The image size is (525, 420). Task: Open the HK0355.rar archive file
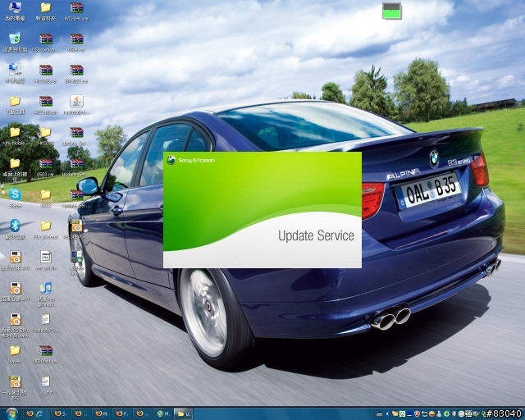tap(46, 74)
